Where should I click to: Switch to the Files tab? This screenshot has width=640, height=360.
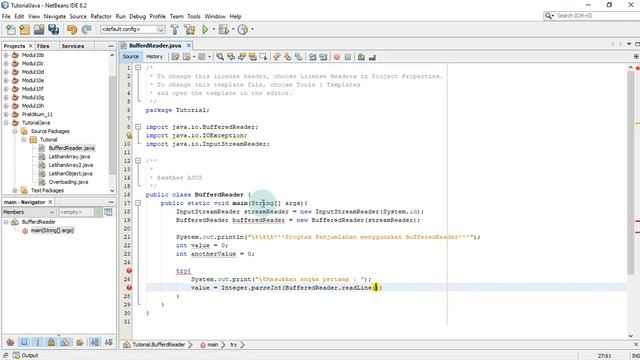pos(43,46)
